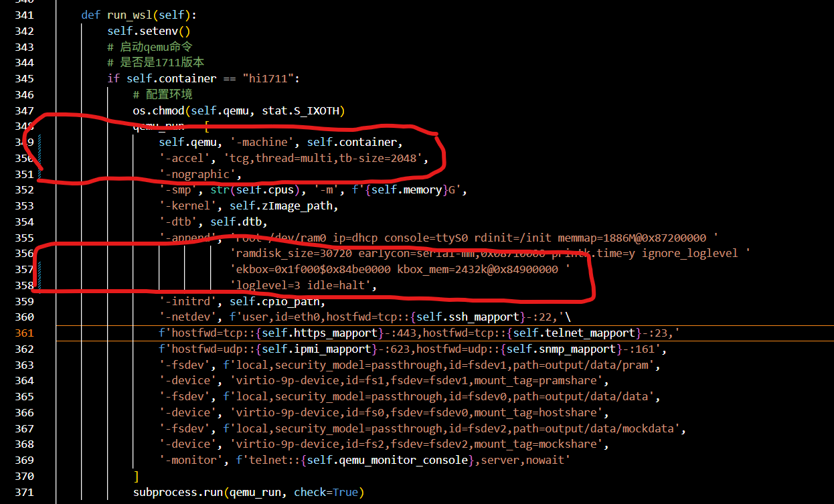Click the '-initrd' option string
Viewport: 834px width, 504px height.
point(190,302)
